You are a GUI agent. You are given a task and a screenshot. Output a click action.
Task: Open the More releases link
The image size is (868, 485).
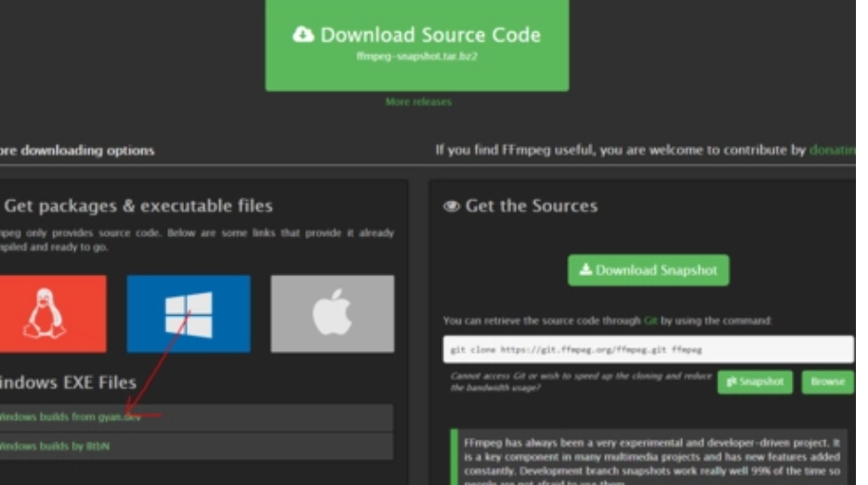(418, 102)
